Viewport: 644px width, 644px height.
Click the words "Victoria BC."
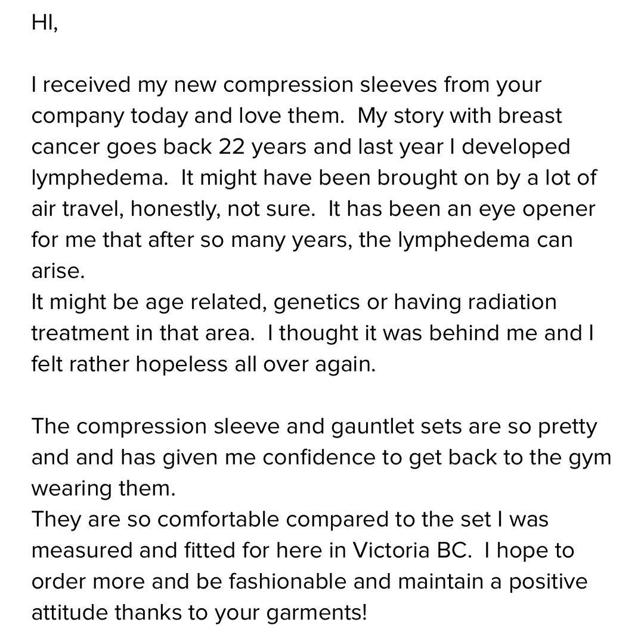(x=413, y=550)
